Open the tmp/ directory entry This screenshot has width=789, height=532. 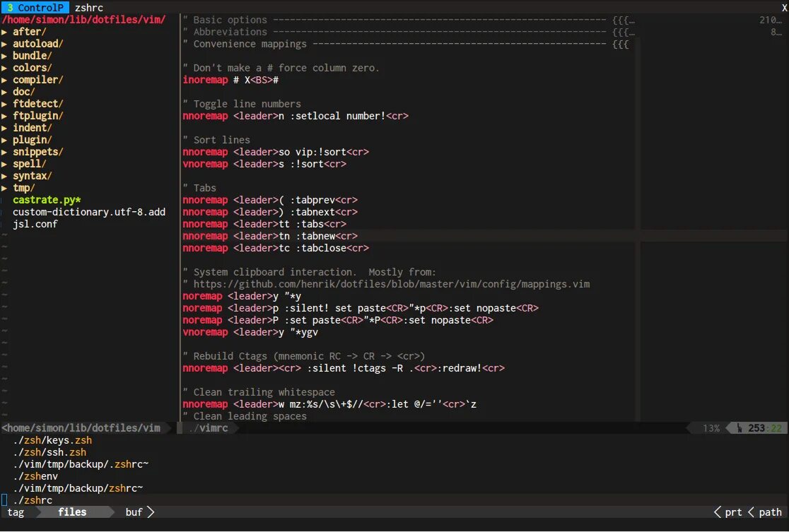click(23, 188)
